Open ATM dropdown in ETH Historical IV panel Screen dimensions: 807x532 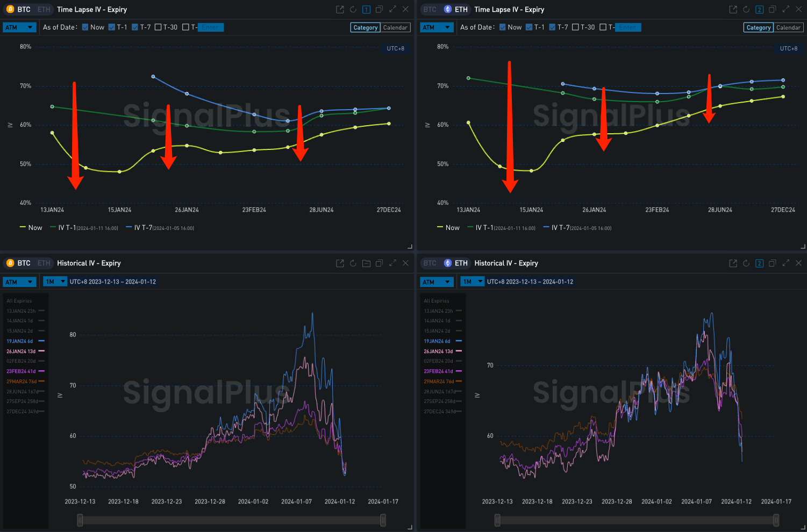[436, 282]
